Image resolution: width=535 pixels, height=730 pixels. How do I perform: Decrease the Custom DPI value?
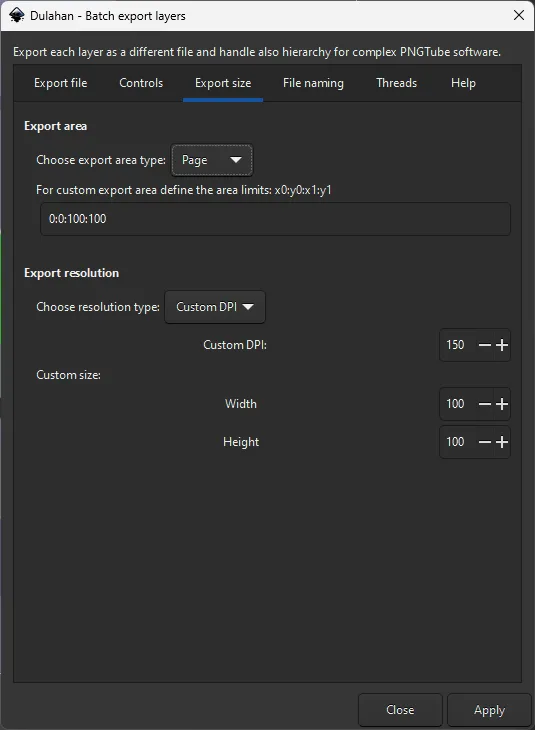click(x=485, y=345)
